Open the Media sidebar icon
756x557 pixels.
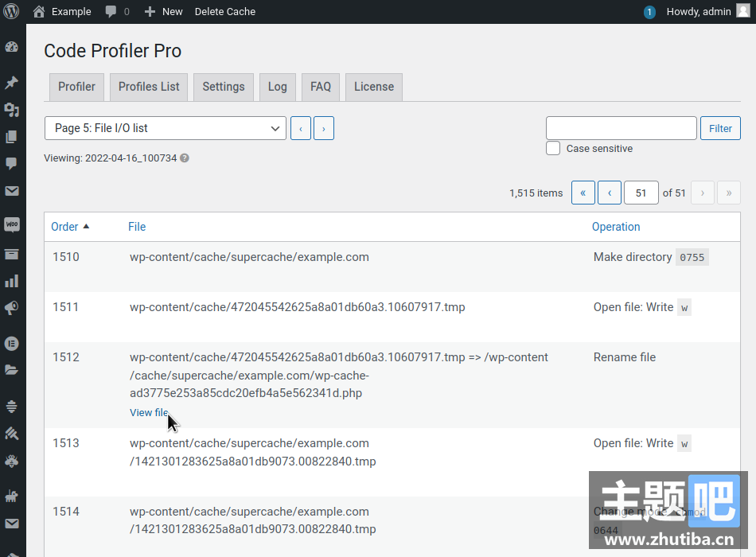[x=12, y=110]
